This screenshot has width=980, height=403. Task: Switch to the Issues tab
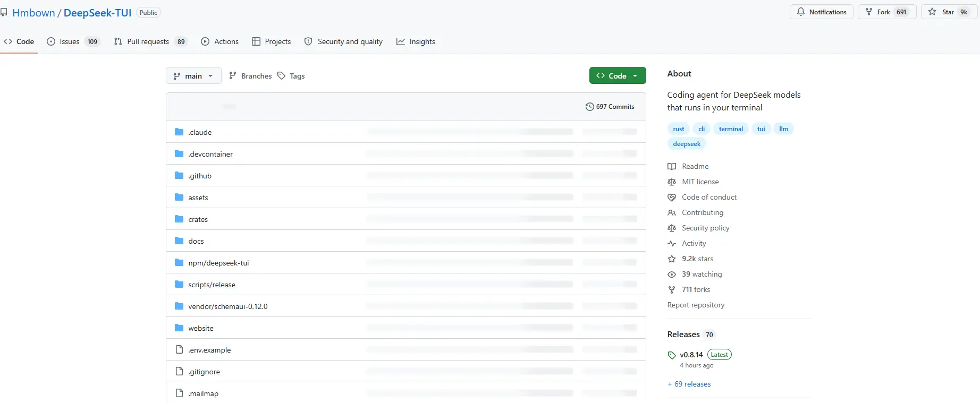[73, 41]
